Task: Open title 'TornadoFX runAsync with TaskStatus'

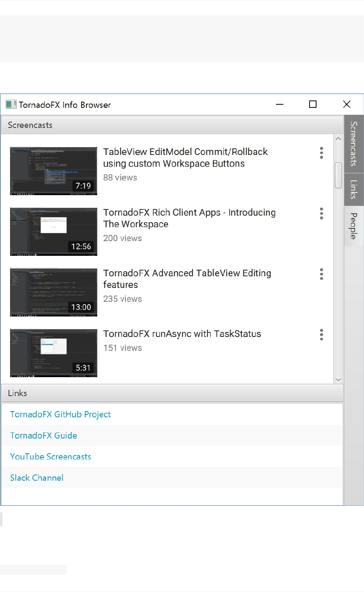Action: click(182, 334)
